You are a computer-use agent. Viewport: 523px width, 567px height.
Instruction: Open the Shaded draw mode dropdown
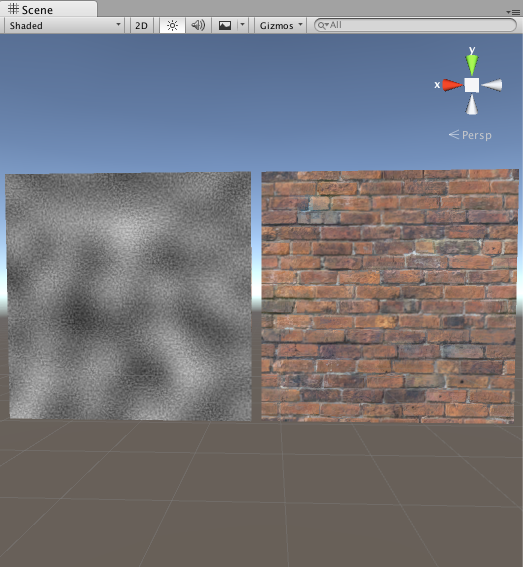click(64, 25)
